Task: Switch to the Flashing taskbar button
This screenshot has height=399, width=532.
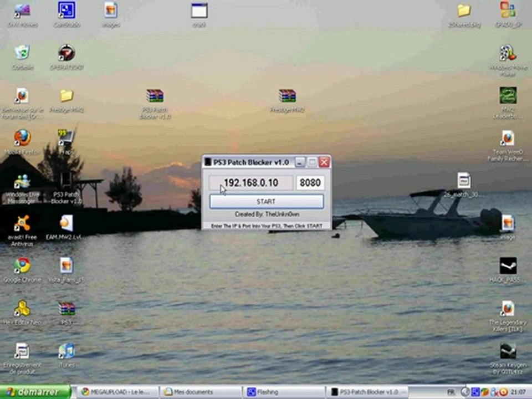Action: [x=284, y=392]
